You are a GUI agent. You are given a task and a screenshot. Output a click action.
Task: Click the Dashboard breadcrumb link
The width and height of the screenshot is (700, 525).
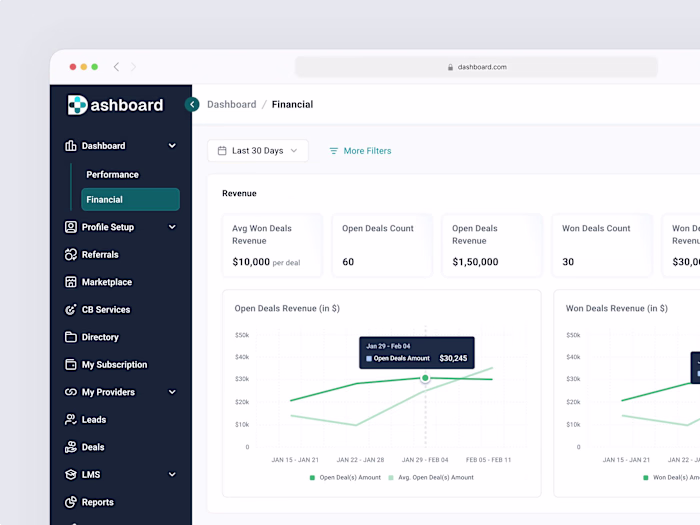pos(232,104)
